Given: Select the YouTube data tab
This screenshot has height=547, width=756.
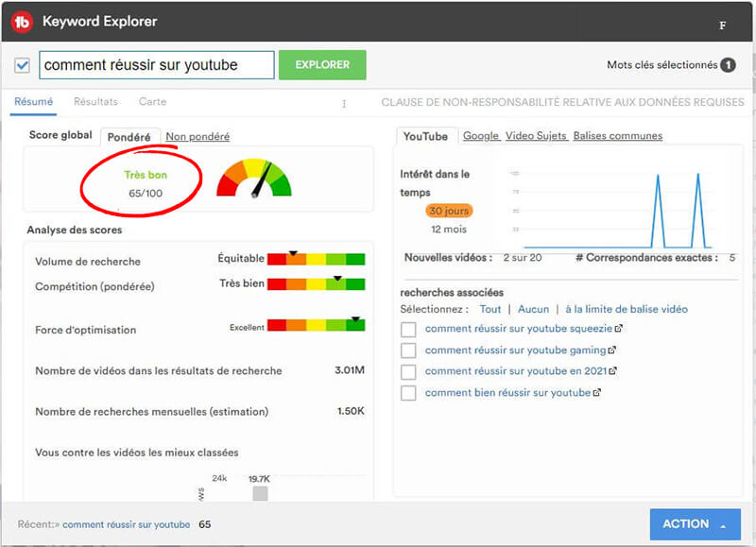Looking at the screenshot, I should click(x=425, y=136).
